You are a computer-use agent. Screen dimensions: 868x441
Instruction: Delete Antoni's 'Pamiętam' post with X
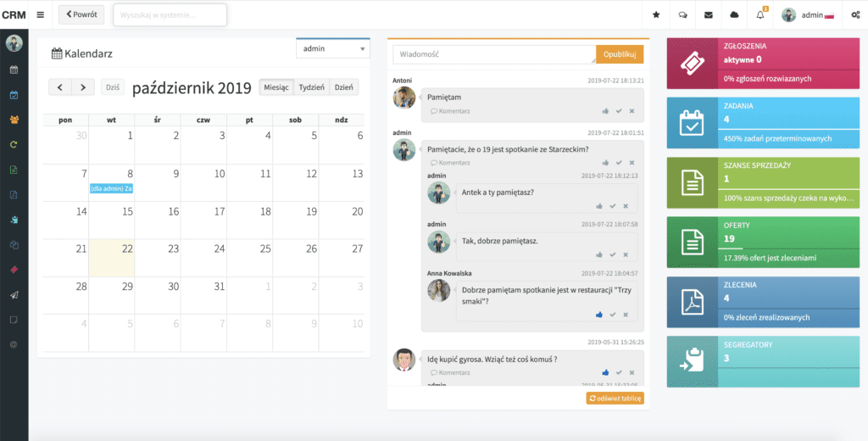632,111
